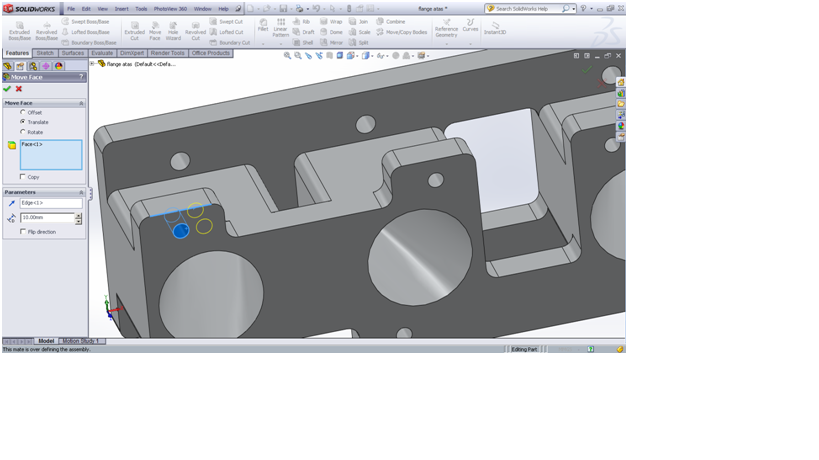Select the Curves tool
This screenshot has height=460, width=819.
click(x=470, y=25)
